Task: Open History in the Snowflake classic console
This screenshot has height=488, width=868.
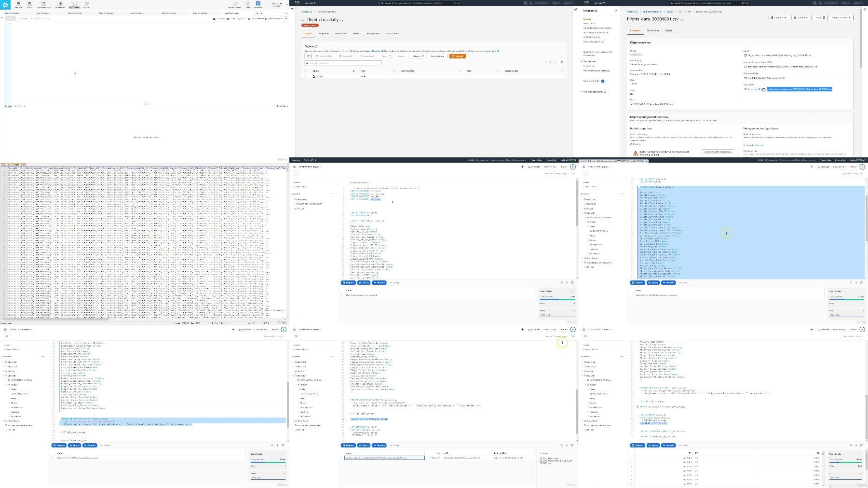Action: [x=86, y=5]
